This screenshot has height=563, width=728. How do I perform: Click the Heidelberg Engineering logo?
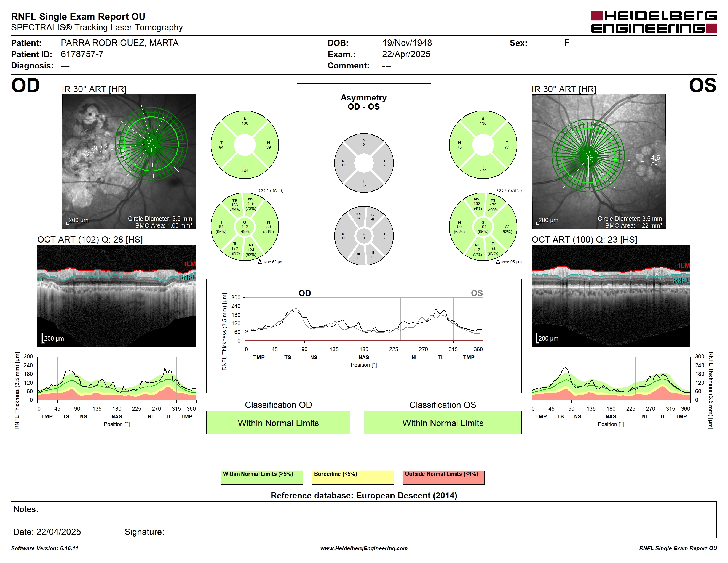click(654, 22)
